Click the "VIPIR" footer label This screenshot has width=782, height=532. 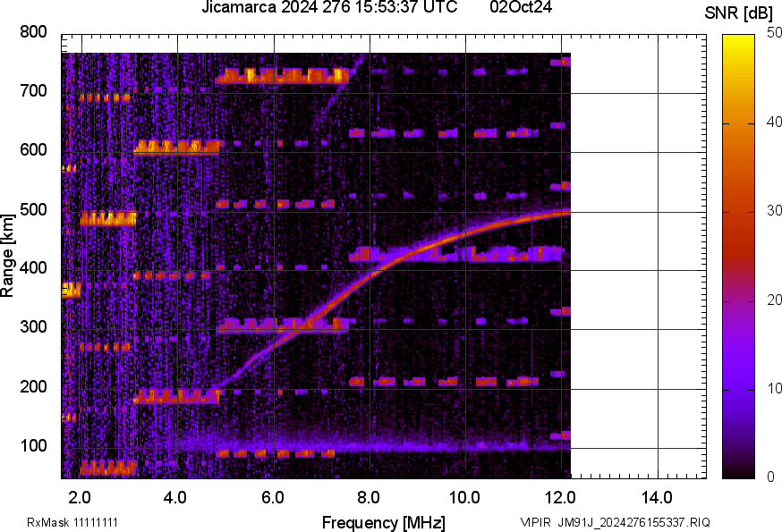click(535, 522)
